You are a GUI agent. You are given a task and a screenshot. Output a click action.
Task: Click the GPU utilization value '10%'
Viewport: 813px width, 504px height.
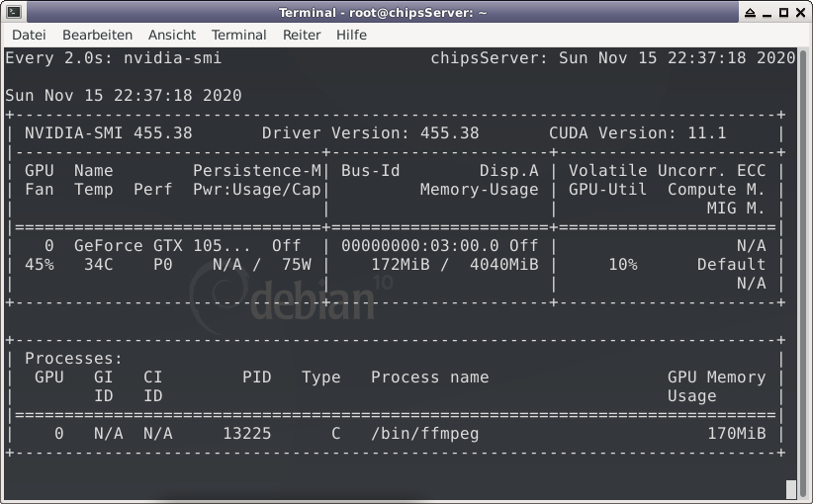pyautogui.click(x=623, y=265)
